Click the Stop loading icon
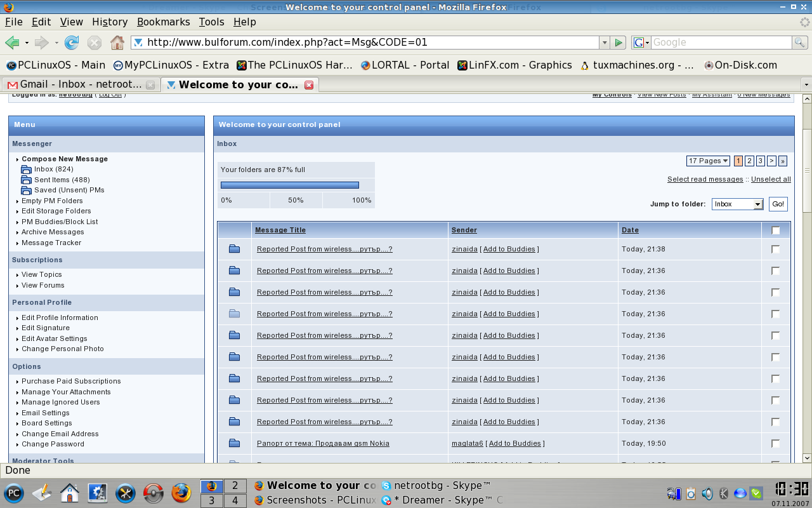Image resolution: width=812 pixels, height=508 pixels. point(95,43)
